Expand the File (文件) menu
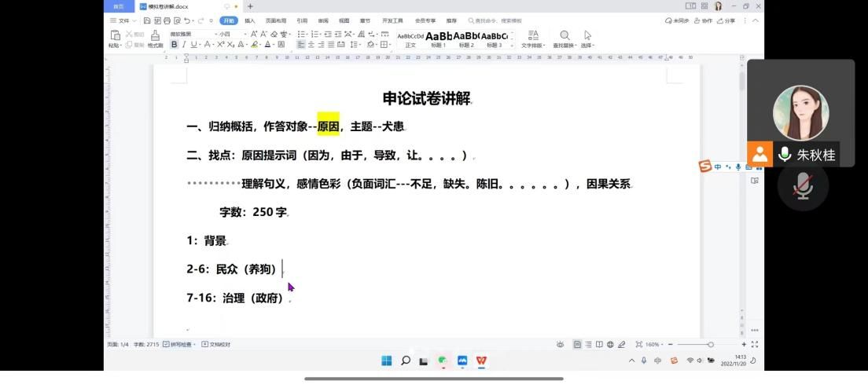Viewport: 868px width, 388px height. click(x=121, y=20)
